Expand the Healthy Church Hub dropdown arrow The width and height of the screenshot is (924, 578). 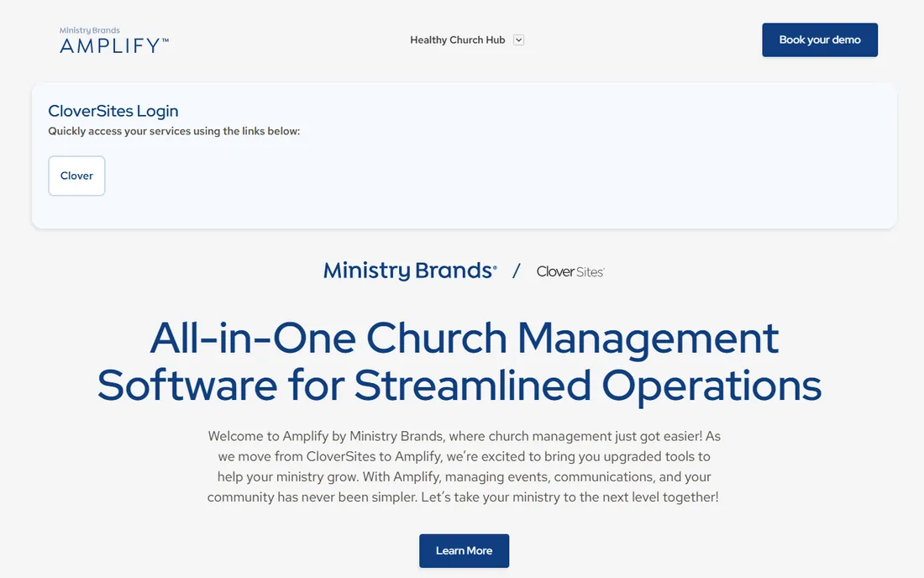[518, 40]
